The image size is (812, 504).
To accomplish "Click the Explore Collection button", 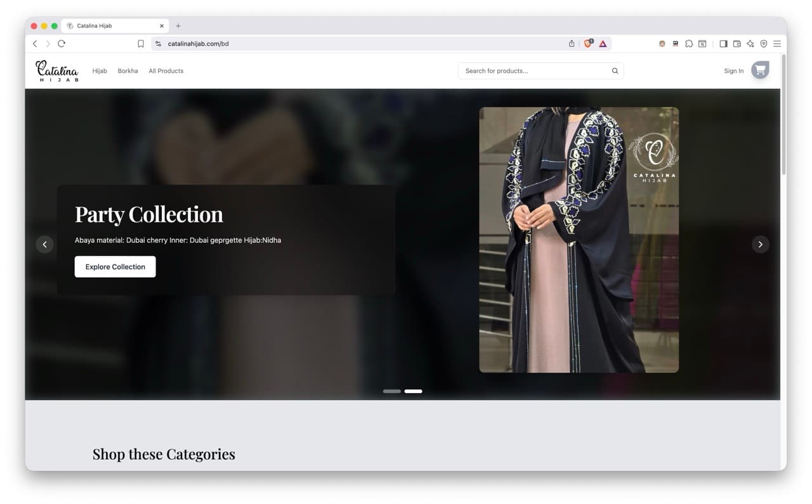I will pos(115,266).
